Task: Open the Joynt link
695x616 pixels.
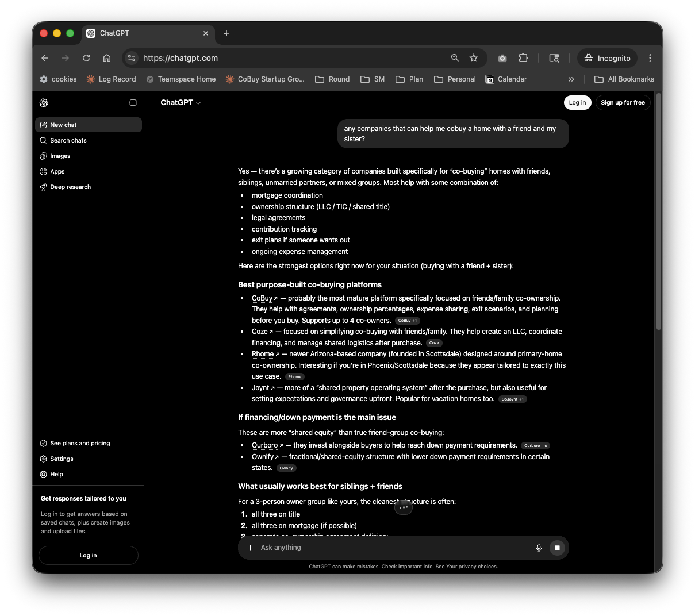Action: pyautogui.click(x=263, y=388)
